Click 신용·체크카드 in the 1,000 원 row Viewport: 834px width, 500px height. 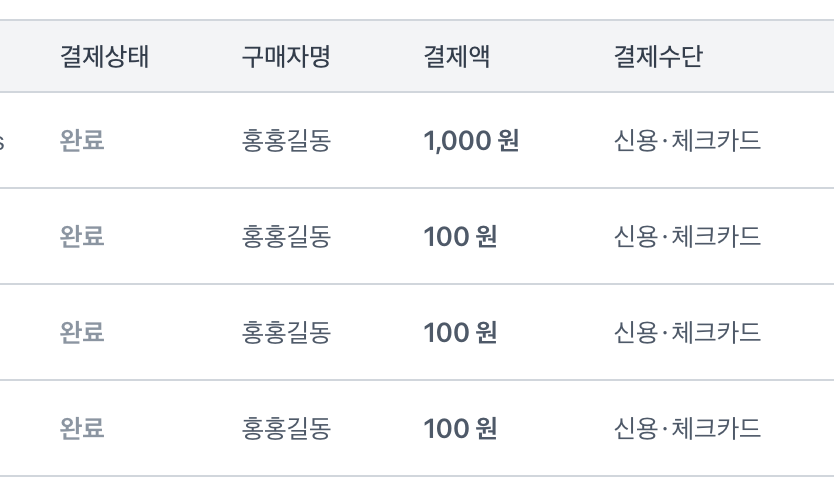tap(687, 141)
